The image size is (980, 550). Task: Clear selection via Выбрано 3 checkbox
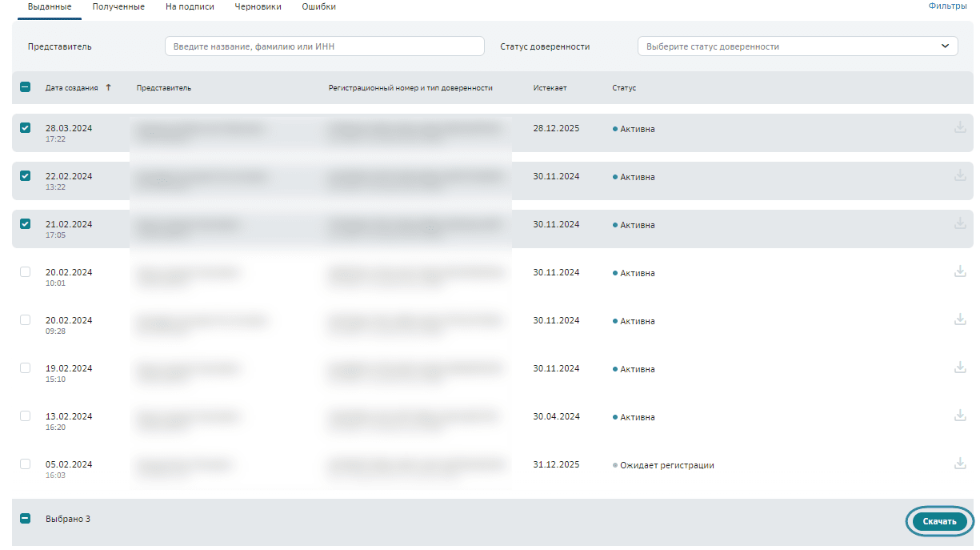25,518
